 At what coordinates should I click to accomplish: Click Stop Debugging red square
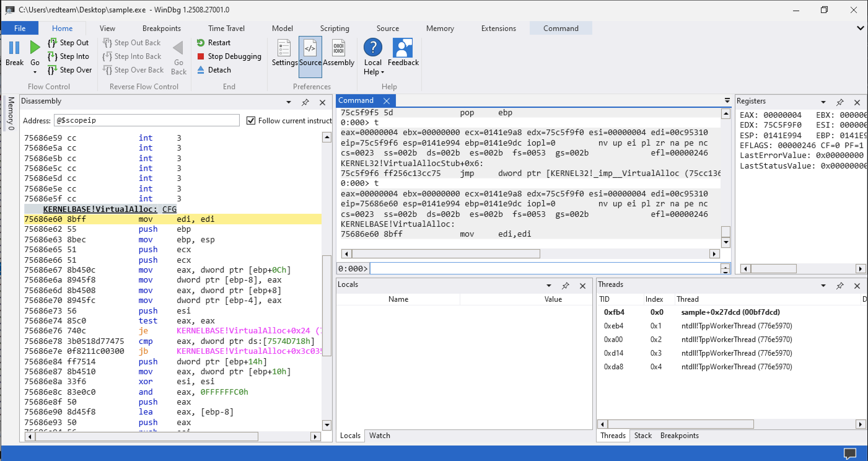click(x=200, y=56)
